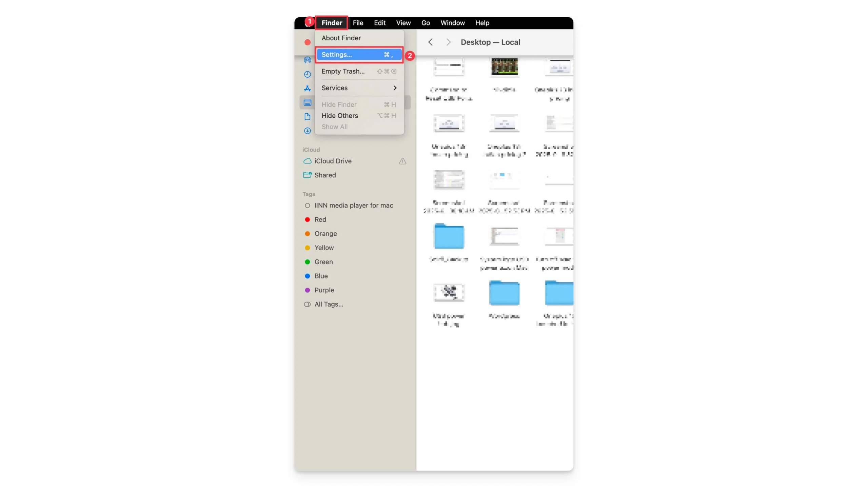Click the AirDrop sidebar icon
Viewport: 868px width, 488px height.
click(307, 60)
